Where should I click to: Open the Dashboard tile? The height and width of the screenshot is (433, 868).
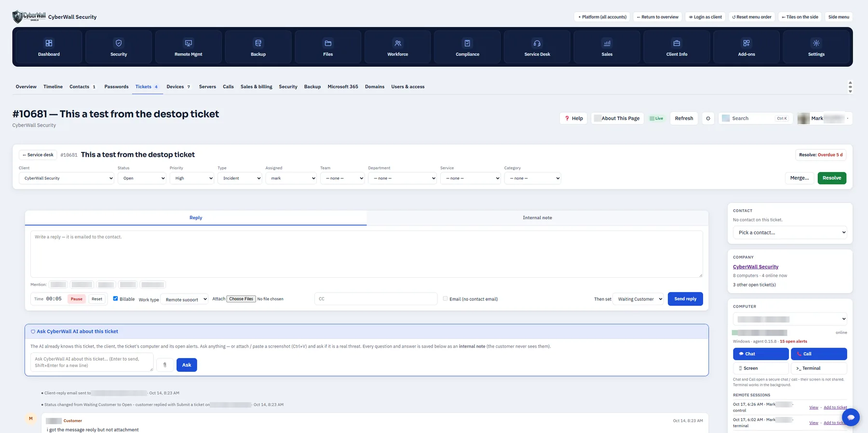click(49, 47)
